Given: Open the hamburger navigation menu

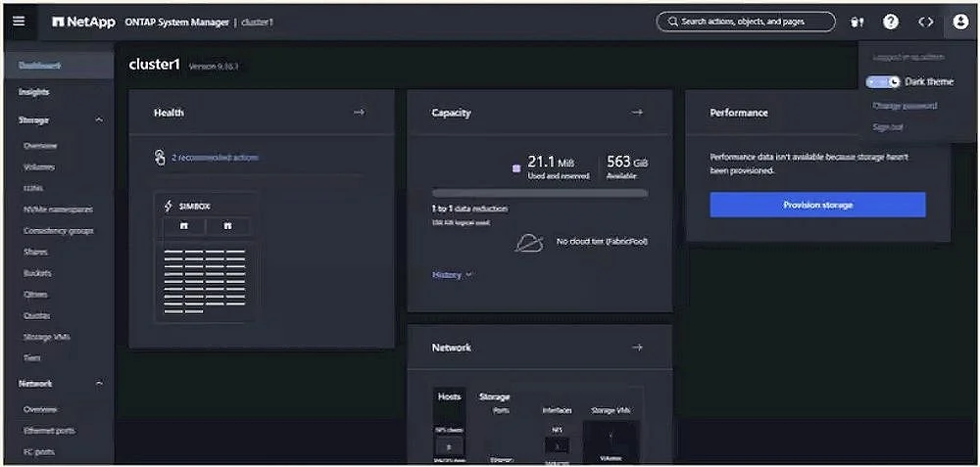Looking at the screenshot, I should click(19, 22).
